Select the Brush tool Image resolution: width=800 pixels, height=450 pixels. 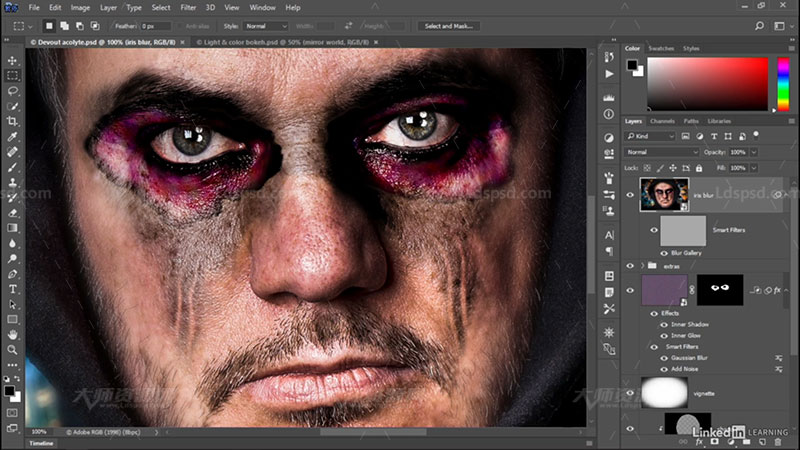[x=12, y=167]
